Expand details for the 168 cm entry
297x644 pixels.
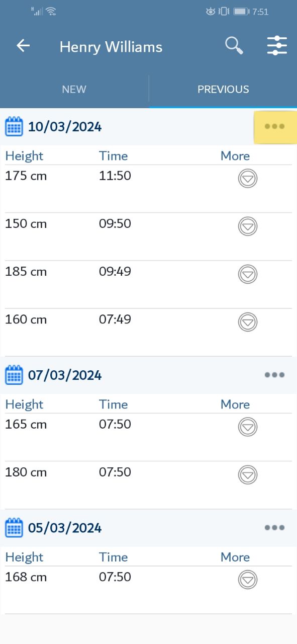coord(247,579)
